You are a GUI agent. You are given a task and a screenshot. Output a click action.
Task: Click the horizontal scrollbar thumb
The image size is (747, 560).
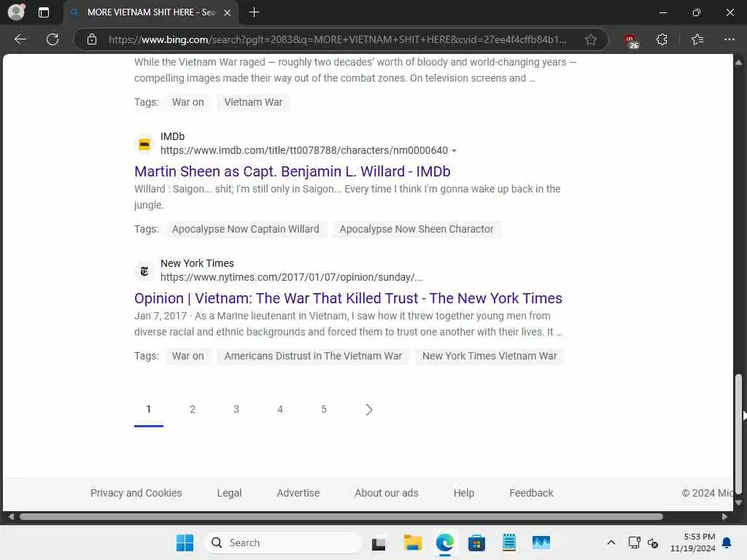pos(341,517)
